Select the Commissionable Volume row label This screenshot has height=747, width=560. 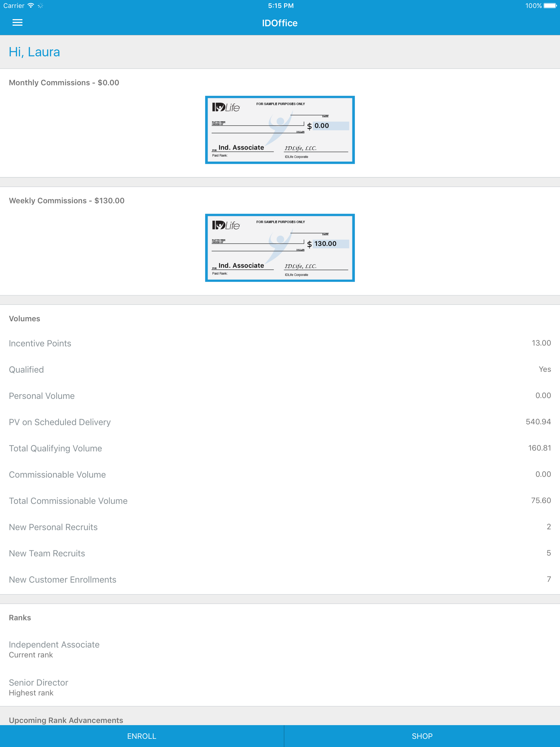tap(57, 474)
